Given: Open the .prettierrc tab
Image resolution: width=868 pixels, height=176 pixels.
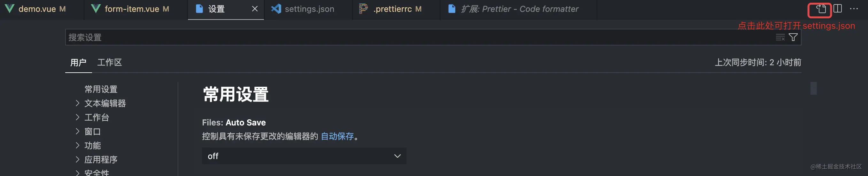Looking at the screenshot, I should pos(392,9).
